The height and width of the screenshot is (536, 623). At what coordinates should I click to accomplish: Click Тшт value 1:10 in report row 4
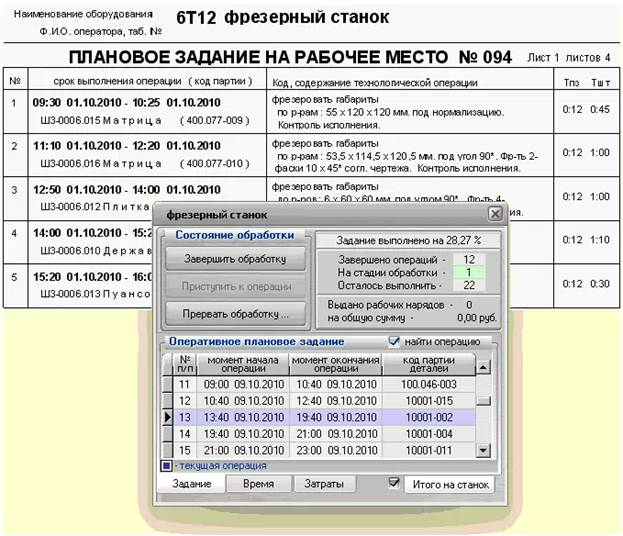[x=600, y=240]
